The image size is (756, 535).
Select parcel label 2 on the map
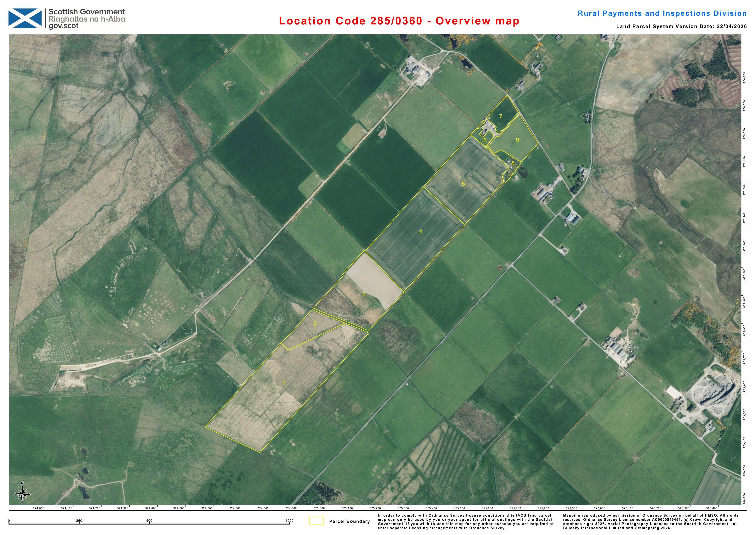point(315,323)
